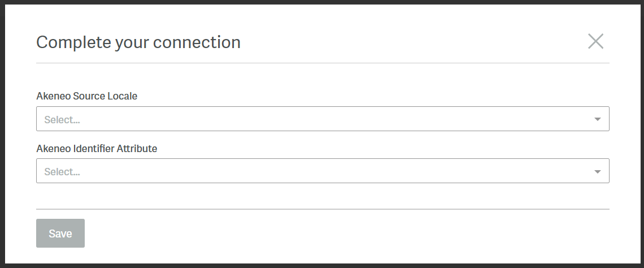This screenshot has height=268, width=644.
Task: Dismiss the connection modal using the X
Action: point(595,41)
